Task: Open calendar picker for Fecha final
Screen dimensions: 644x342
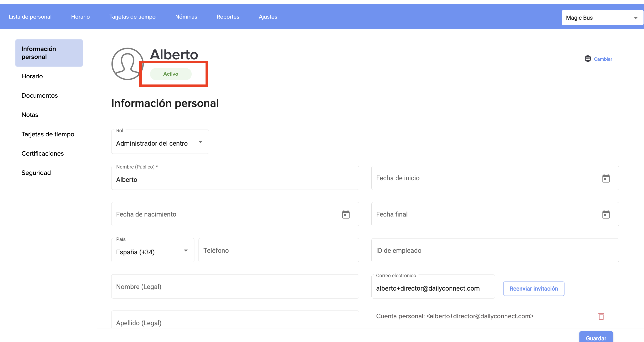Action: click(605, 214)
